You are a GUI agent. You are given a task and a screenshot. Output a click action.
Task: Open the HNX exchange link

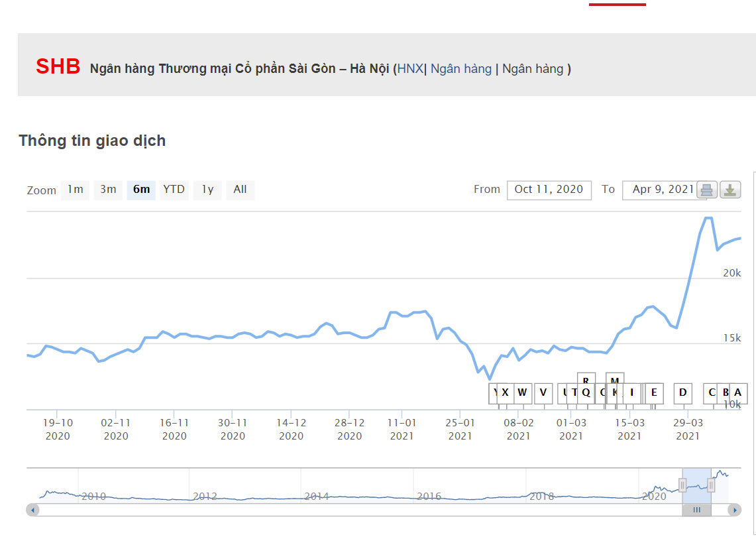(x=410, y=69)
